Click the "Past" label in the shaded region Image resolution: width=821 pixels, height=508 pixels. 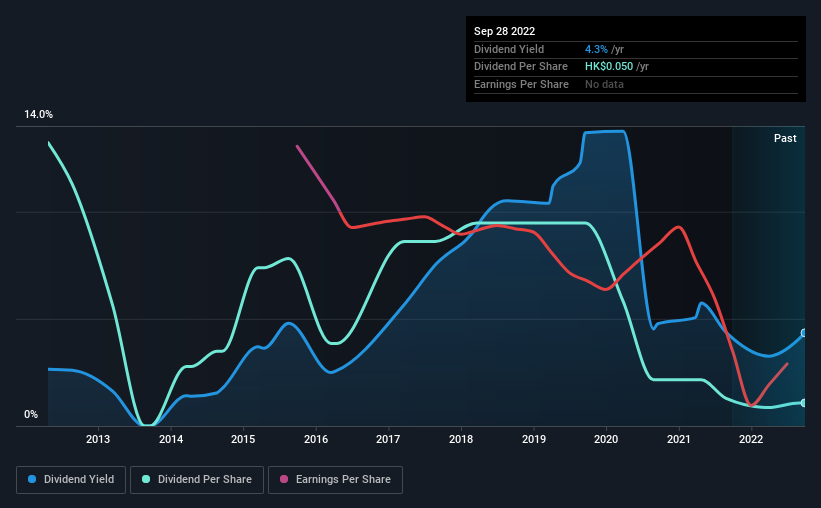pos(785,139)
